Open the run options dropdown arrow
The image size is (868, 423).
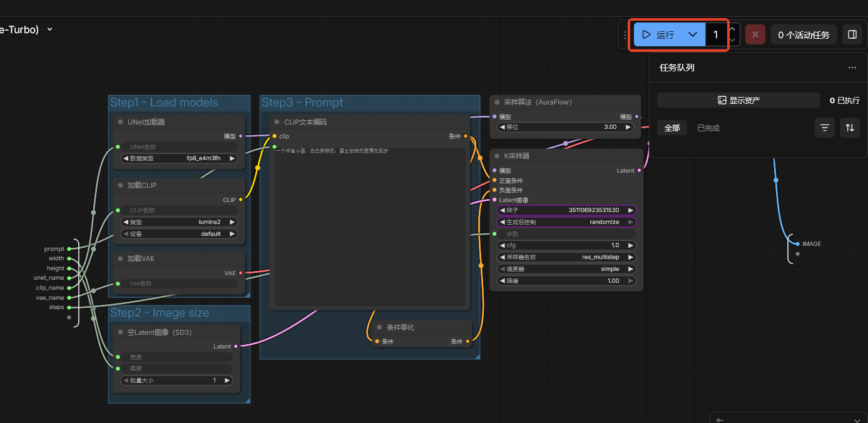pyautogui.click(x=693, y=35)
